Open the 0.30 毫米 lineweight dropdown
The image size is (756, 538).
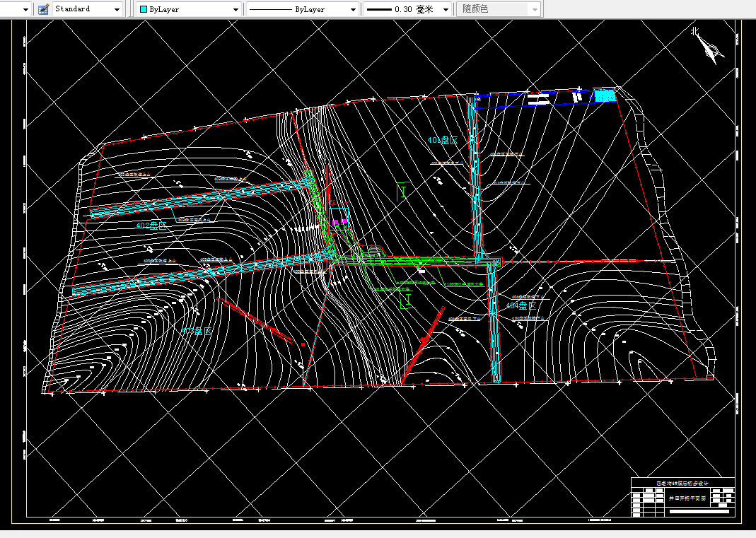coord(407,9)
